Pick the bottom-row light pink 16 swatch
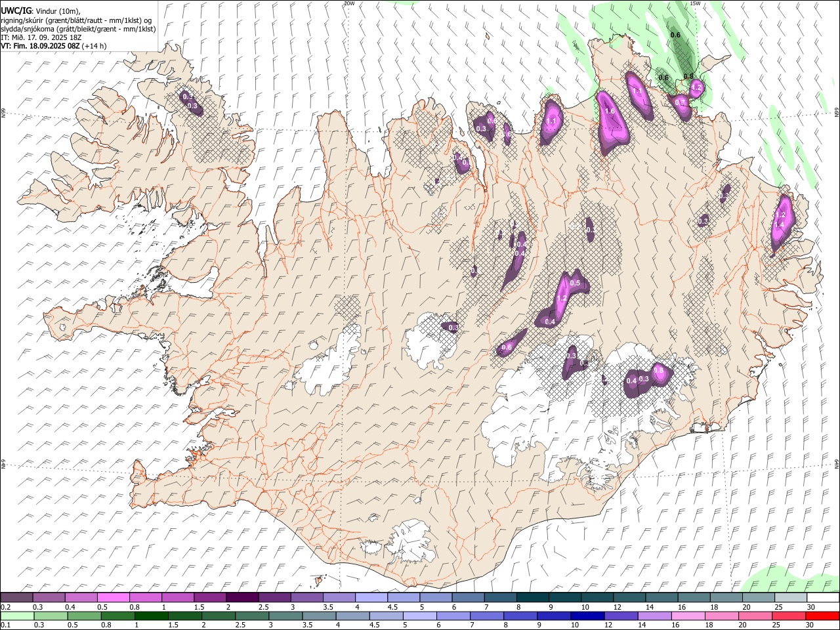Screen dimensions: 840x630 tap(688, 616)
